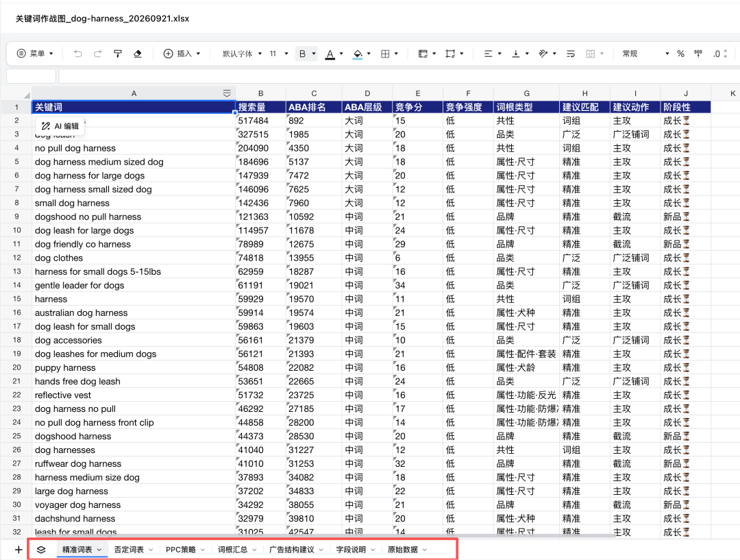Open the all-sheets layers icon
This screenshot has width=740, height=560.
tap(41, 550)
